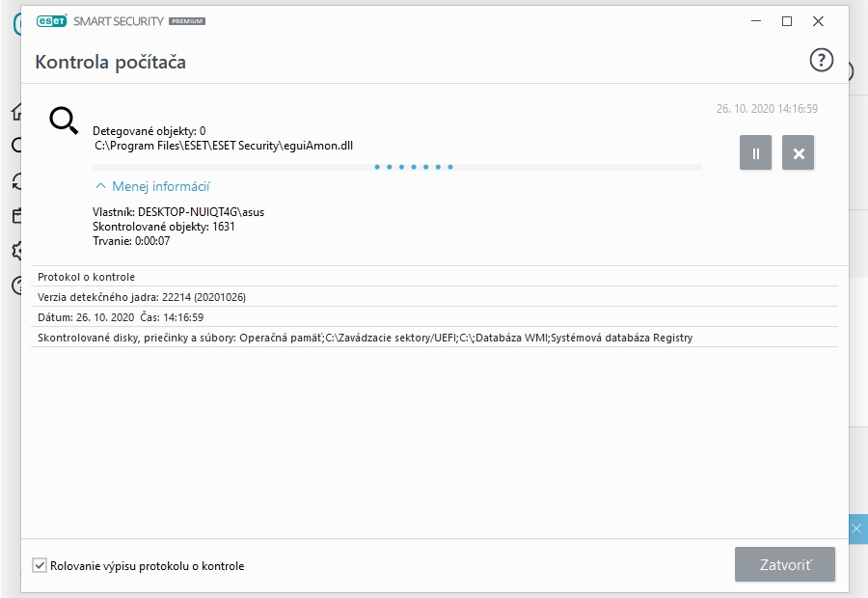The image size is (868, 598).
Task: Stop the scan with the X button
Action: [x=798, y=153]
